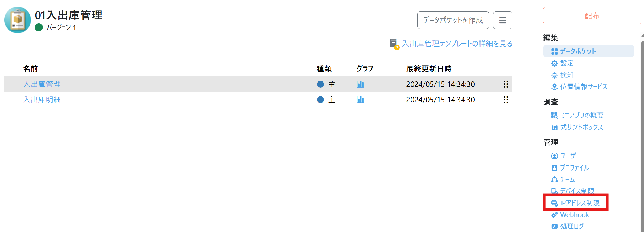This screenshot has width=644, height=232.
Task: Open 式サンドボックス in the sidebar
Action: point(581,127)
